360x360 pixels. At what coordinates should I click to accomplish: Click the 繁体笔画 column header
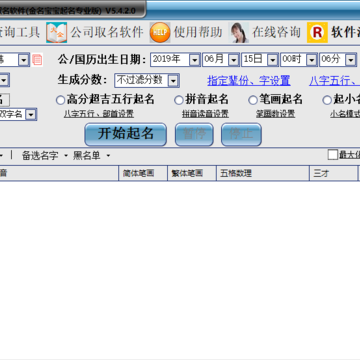point(192,173)
